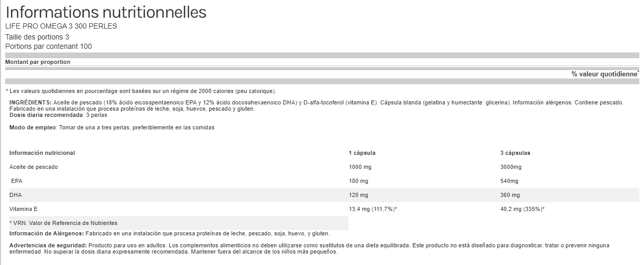
Task: Click the 'Taille des portions 3' line
Action: (37, 37)
